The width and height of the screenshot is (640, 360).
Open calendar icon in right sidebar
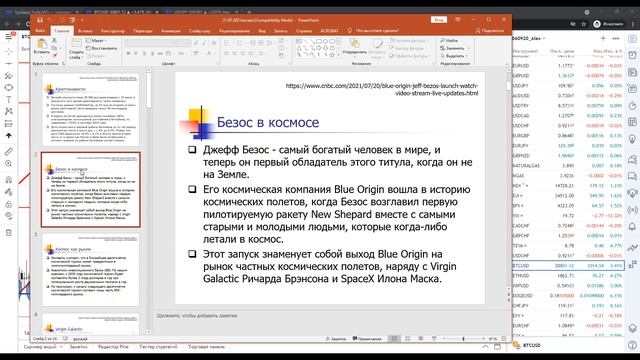(632, 122)
